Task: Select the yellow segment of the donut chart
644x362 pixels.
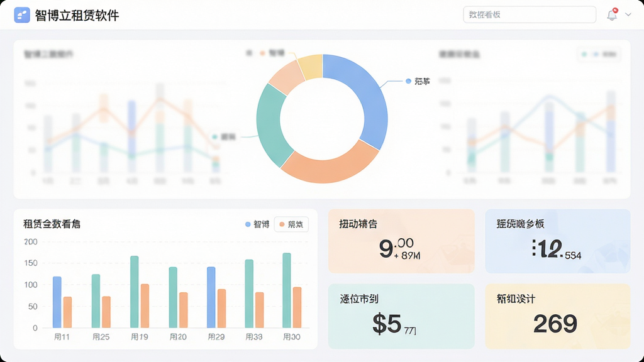Action: click(311, 67)
